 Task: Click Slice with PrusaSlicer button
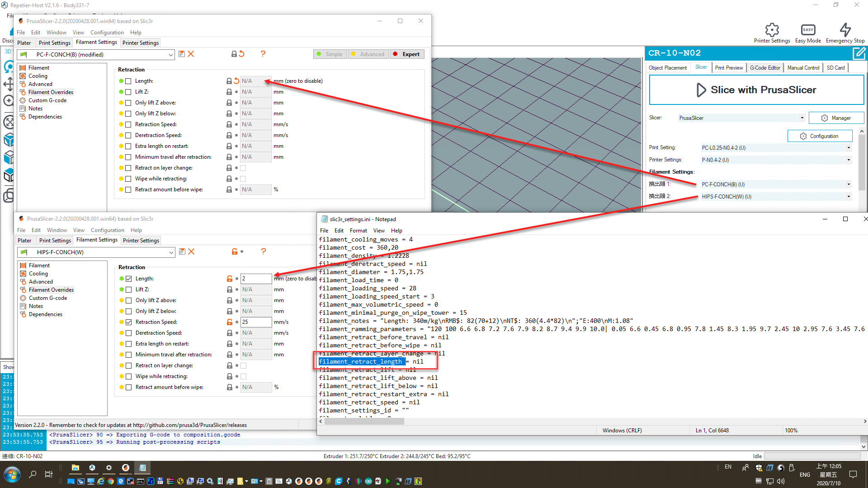coord(756,90)
